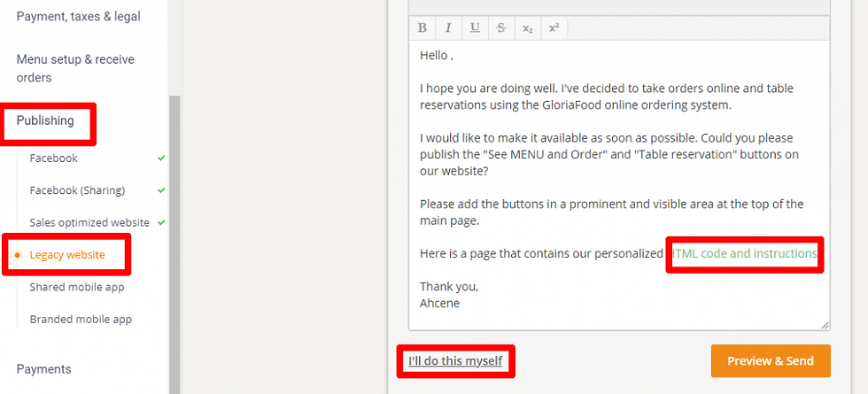Click the Preview & Send button
This screenshot has height=394, width=868.
(770, 361)
